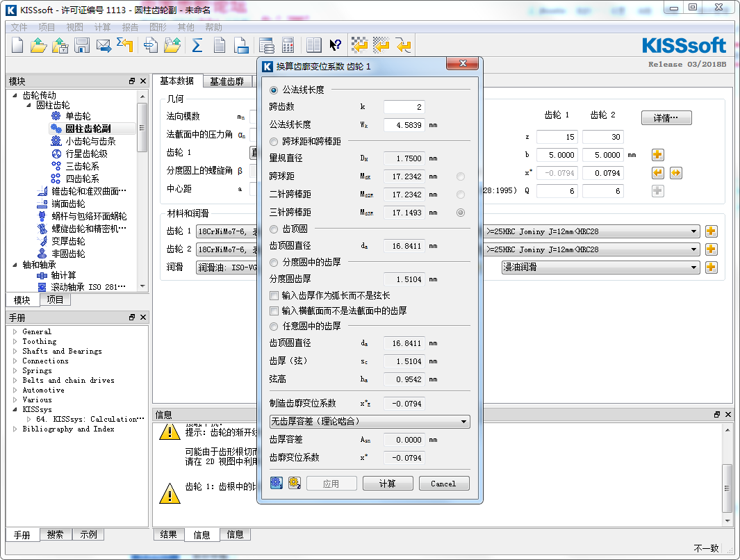Image resolution: width=740 pixels, height=560 pixels.
Task: Click yellow gear icon in dialog footer
Action: coord(295,483)
